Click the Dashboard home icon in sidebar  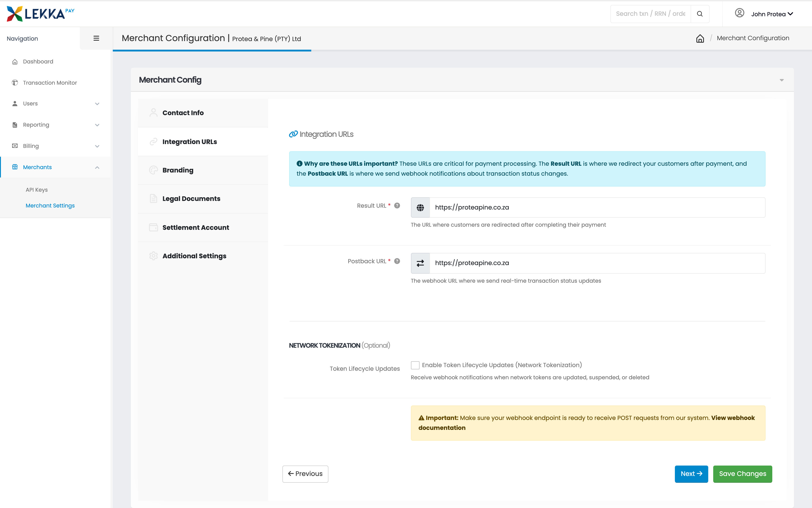[15, 61]
